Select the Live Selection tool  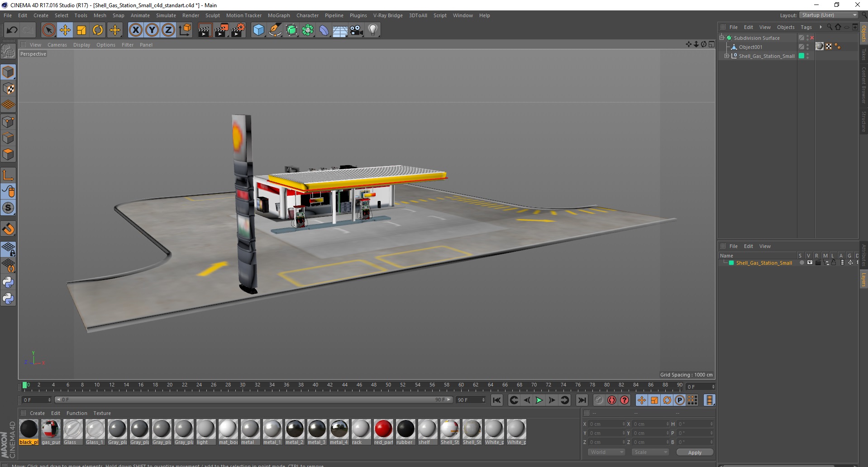point(48,30)
